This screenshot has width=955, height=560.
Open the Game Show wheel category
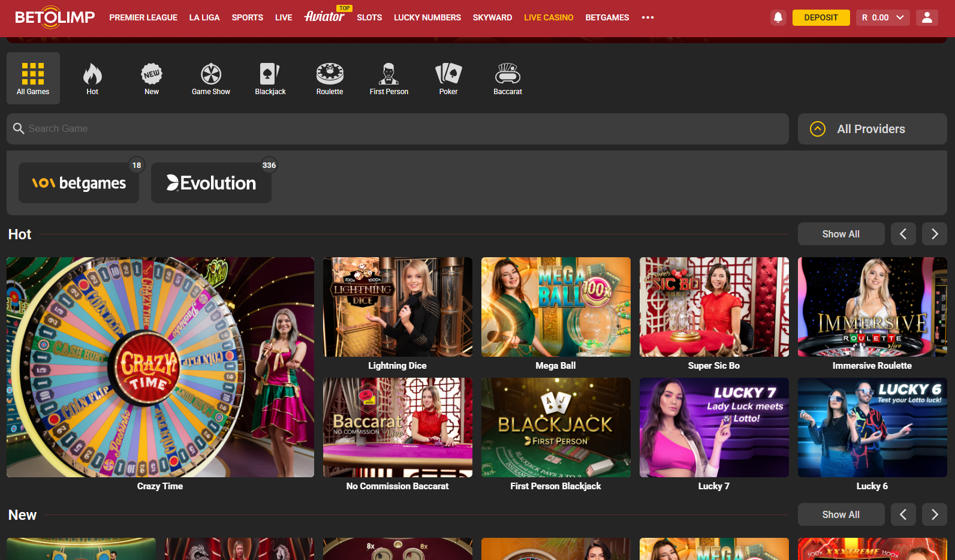click(x=211, y=78)
